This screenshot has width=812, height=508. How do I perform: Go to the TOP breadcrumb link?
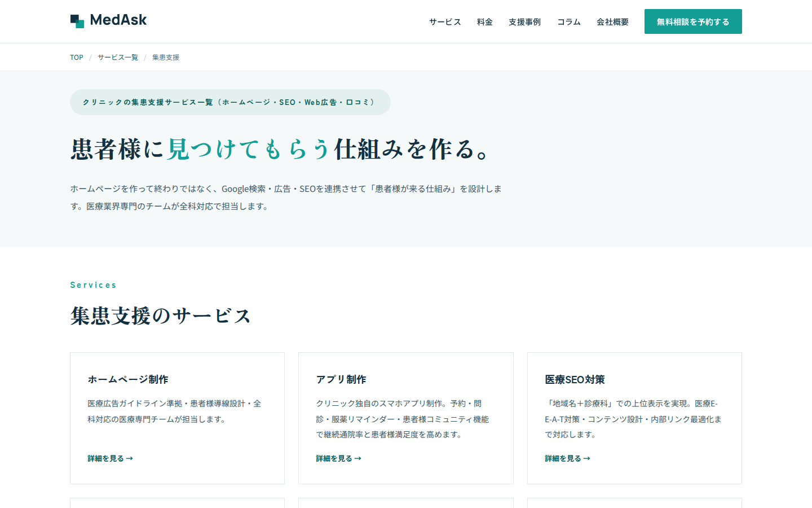coord(77,58)
